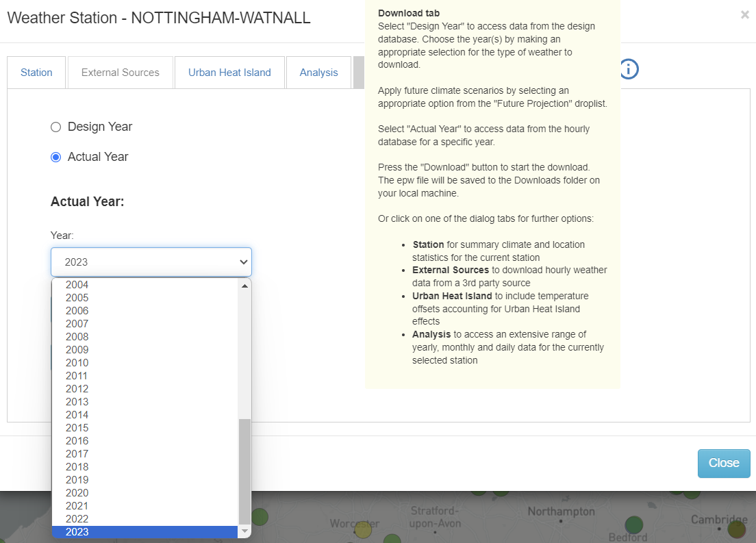Click the year list scrollbar thumb
The image size is (756, 543).
(x=244, y=471)
